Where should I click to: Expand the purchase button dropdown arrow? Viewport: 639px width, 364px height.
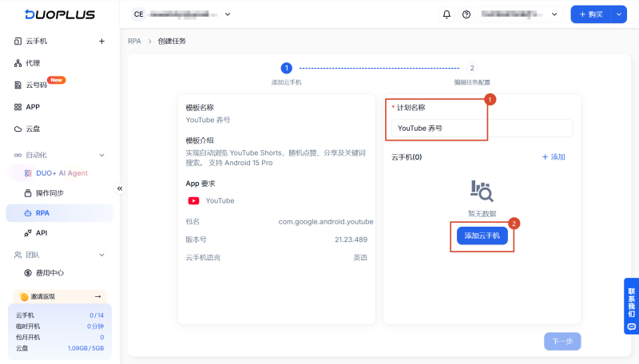[618, 14]
